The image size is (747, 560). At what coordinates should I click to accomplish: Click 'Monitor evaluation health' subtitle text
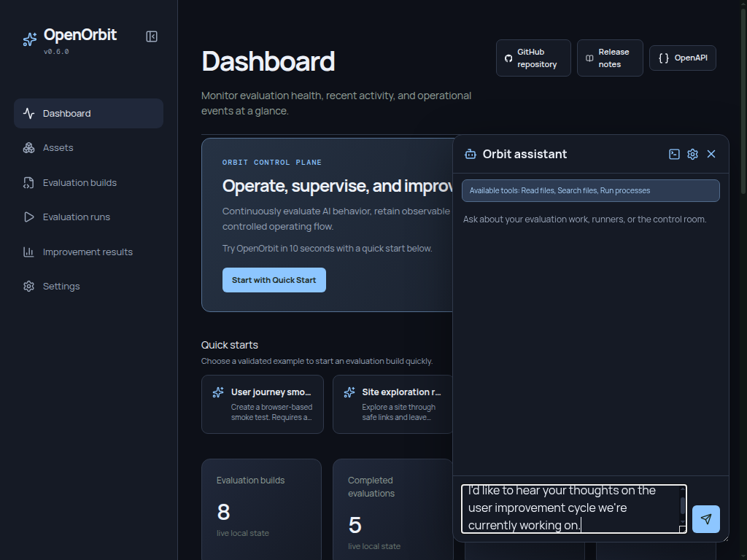[336, 104]
